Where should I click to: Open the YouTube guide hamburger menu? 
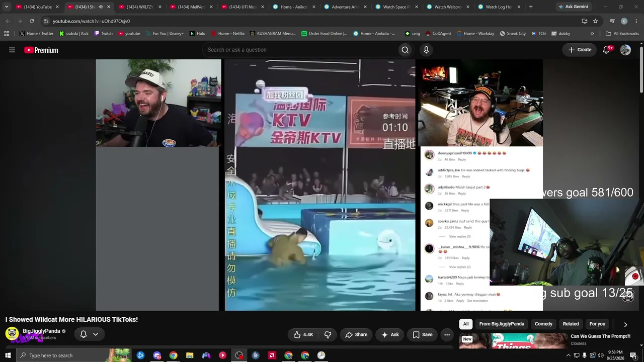pos(12,50)
